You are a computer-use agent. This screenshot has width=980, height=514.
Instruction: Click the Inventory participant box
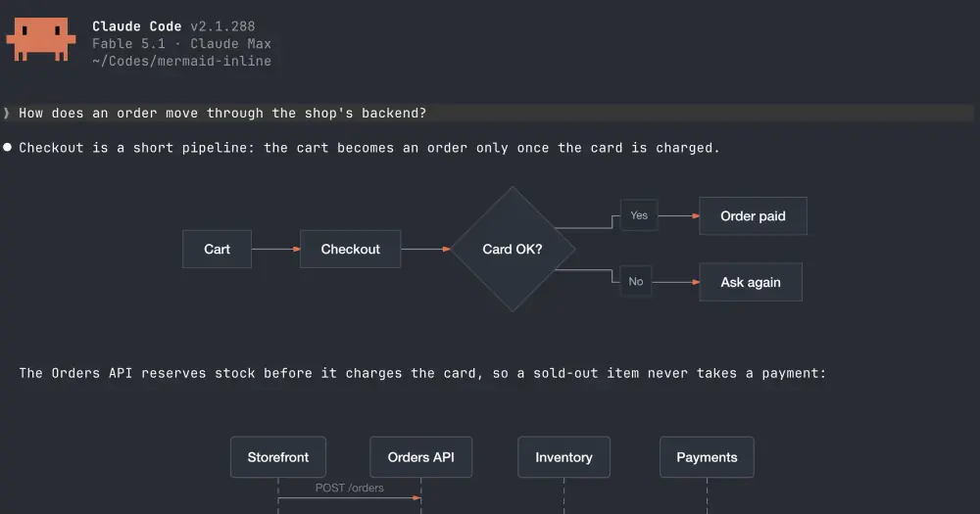click(x=563, y=457)
